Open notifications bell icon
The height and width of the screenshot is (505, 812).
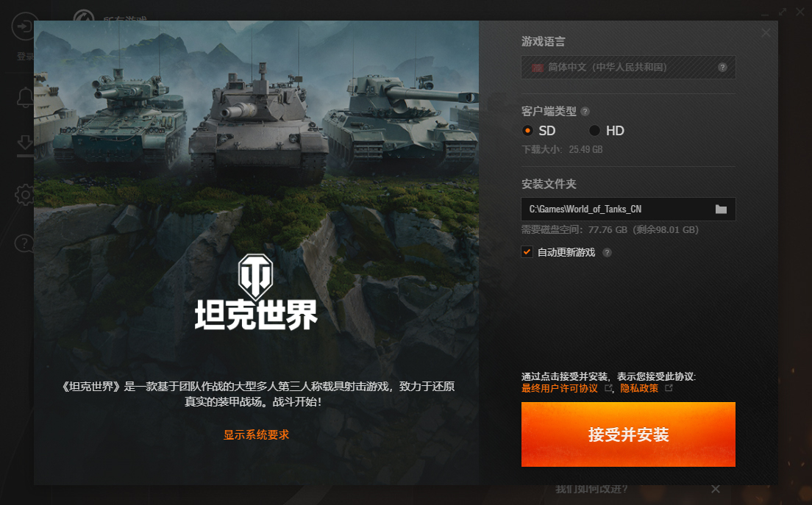[25, 97]
